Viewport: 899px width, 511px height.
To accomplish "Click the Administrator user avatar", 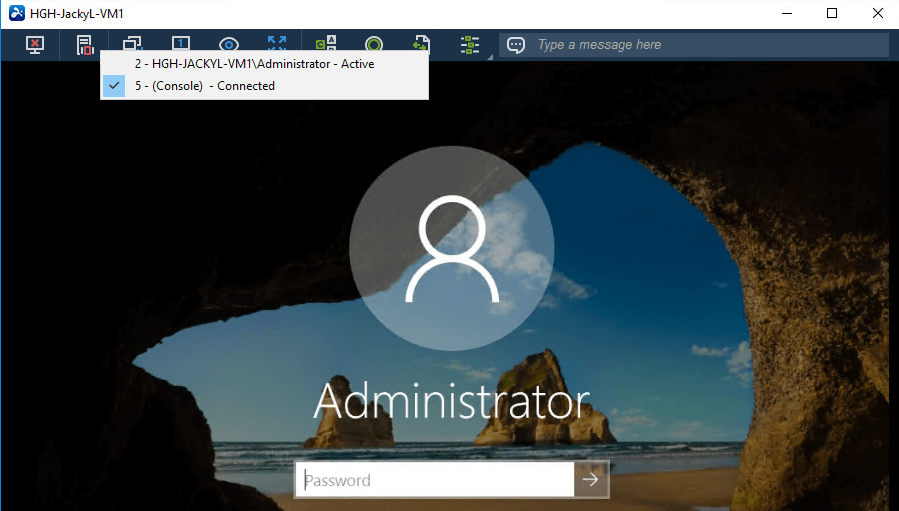I will tap(451, 246).
